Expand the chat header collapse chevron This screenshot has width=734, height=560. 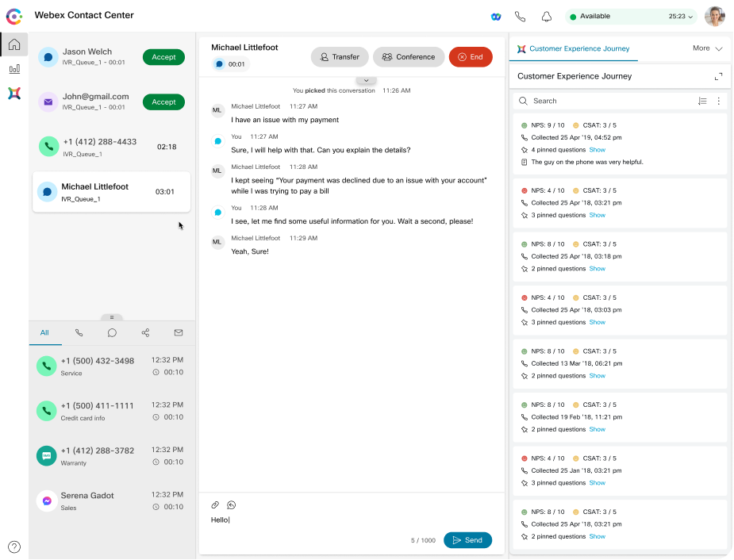366,80
